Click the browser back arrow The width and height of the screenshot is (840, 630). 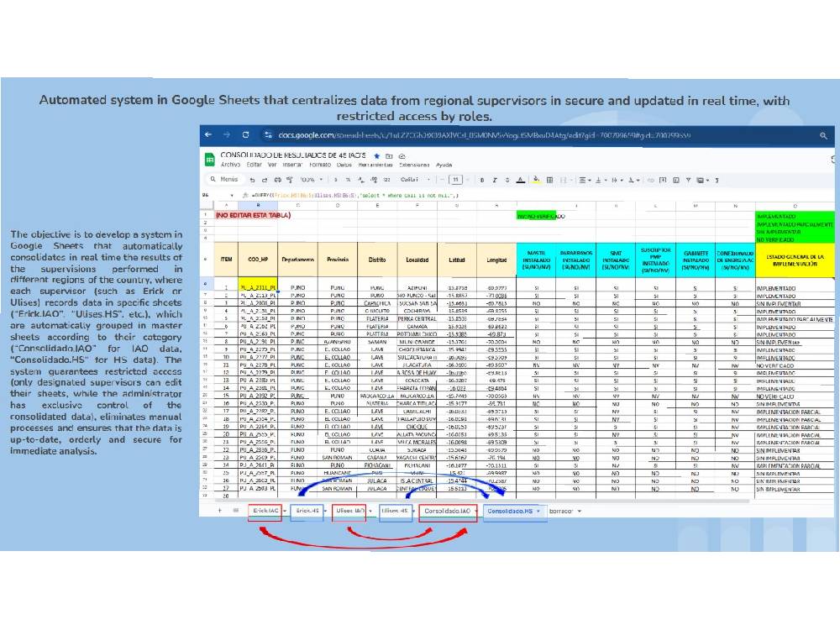pos(208,135)
